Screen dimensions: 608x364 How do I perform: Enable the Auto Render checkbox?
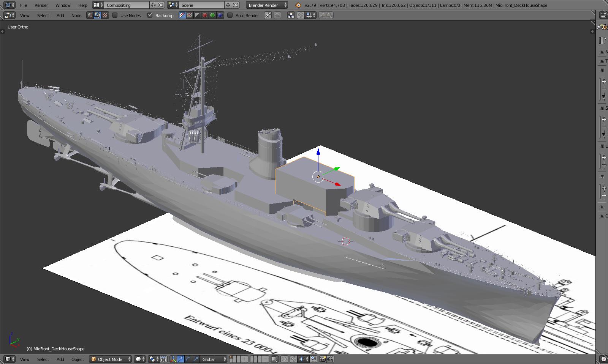[230, 16]
